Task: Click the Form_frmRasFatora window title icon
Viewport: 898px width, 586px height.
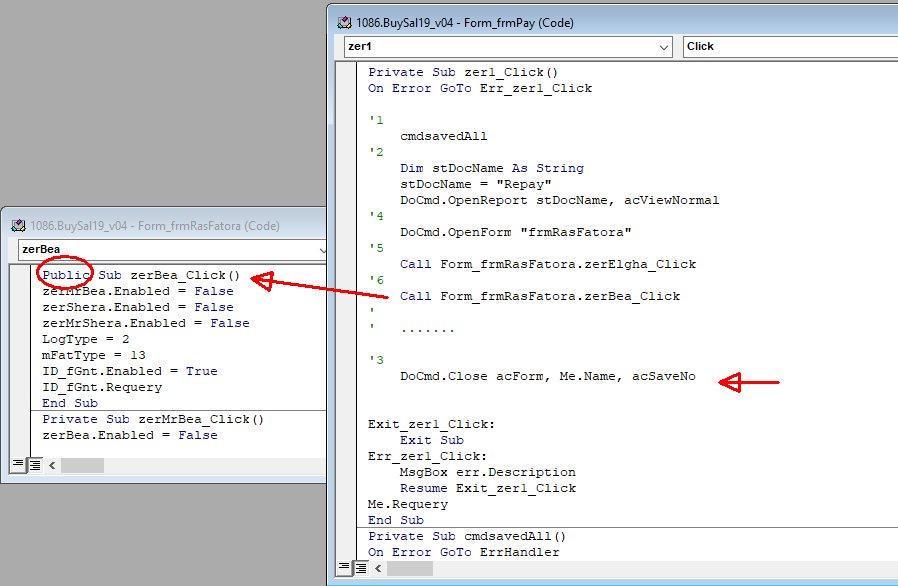Action: 17,226
